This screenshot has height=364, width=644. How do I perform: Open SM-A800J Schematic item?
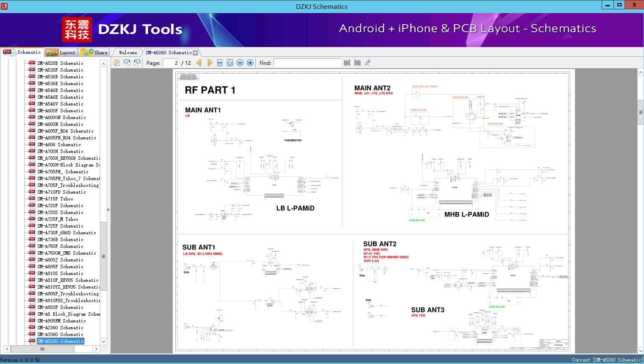[x=60, y=260]
